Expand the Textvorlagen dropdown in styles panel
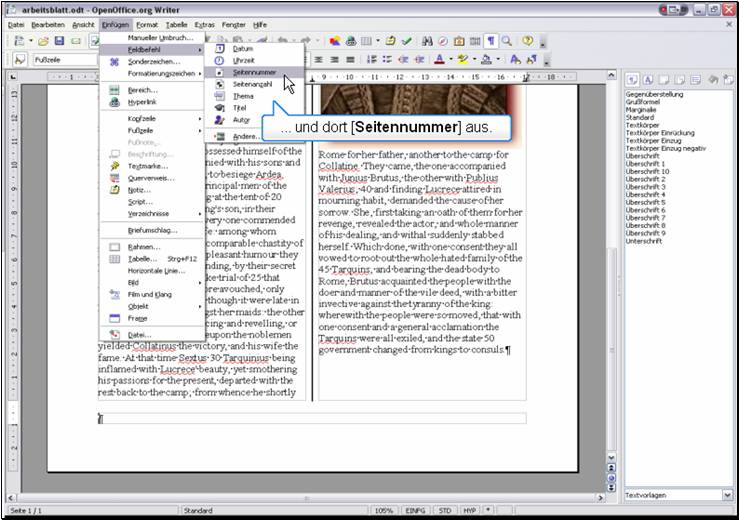 (x=727, y=495)
